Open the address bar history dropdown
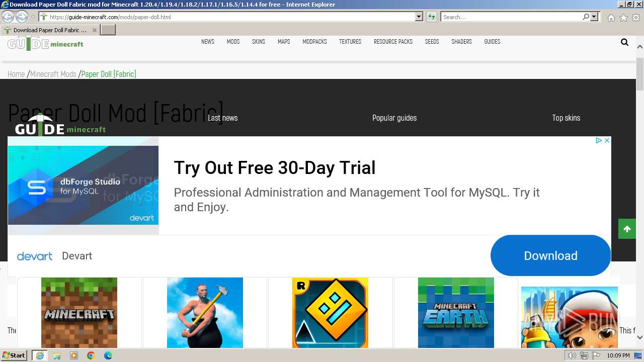The width and height of the screenshot is (644, 362). (419, 17)
